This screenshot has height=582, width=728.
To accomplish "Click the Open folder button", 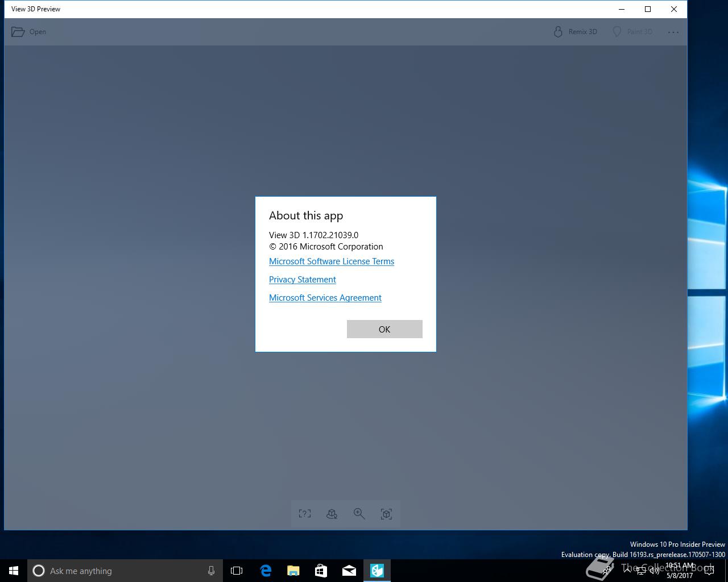I will pyautogui.click(x=29, y=32).
